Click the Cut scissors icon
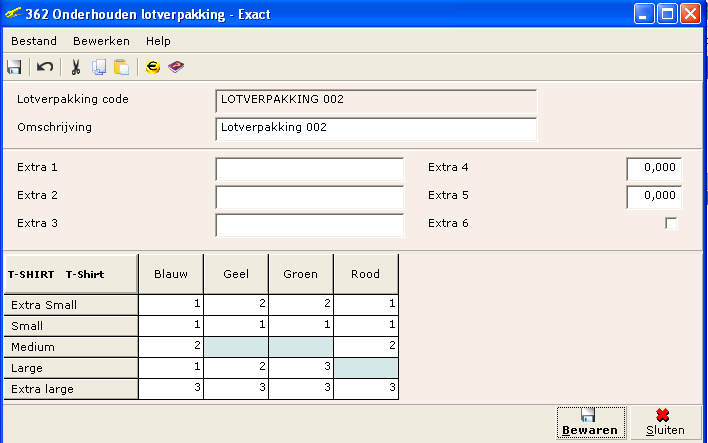This screenshot has height=443, width=708. click(75, 67)
